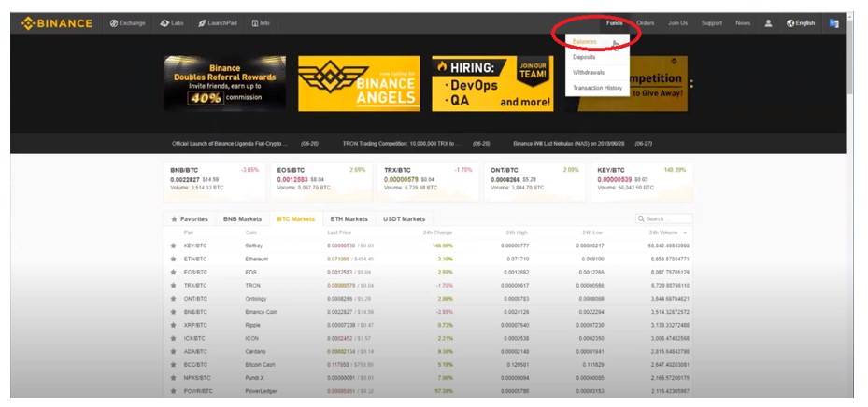Click the Binance Angels banner
The image size is (868, 407).
358,83
